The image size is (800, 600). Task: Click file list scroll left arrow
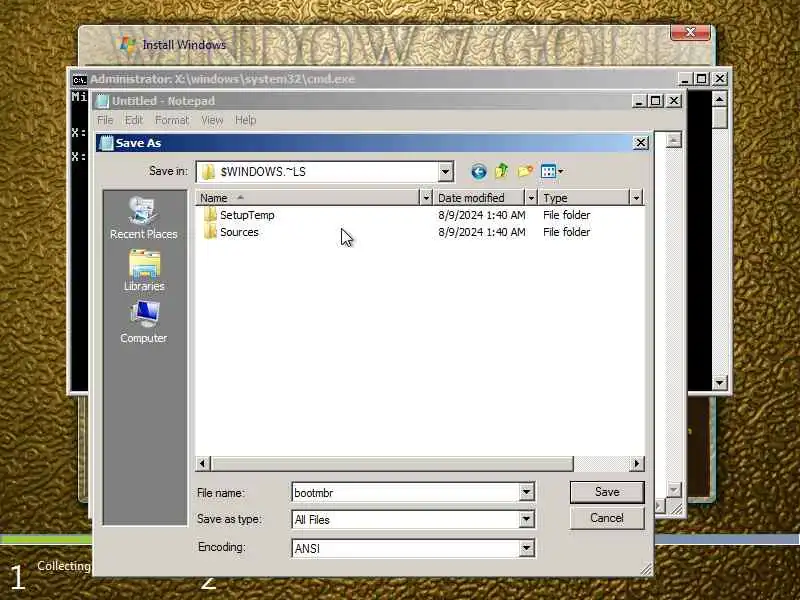pyautogui.click(x=203, y=463)
